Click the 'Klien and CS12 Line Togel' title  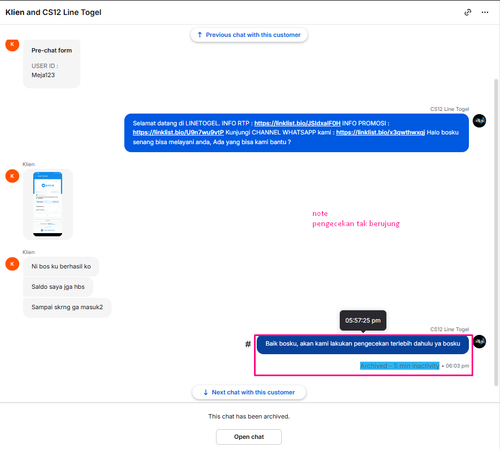[x=53, y=12]
